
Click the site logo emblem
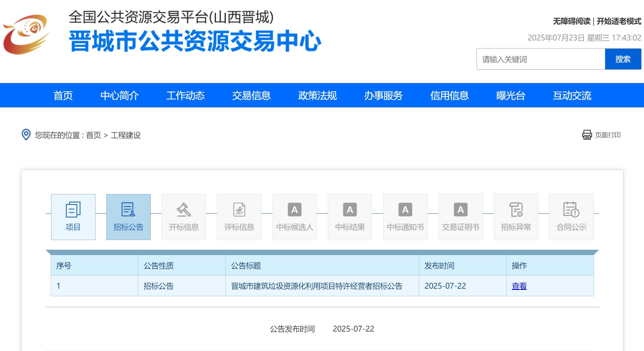26,34
